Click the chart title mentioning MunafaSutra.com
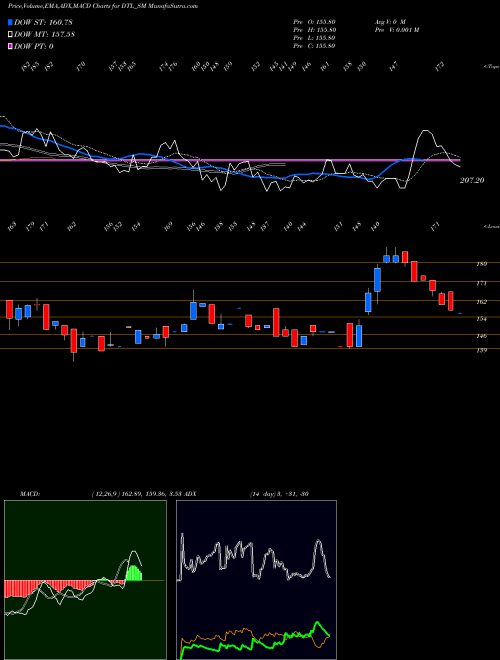Viewport: 500px width, 660px height. pos(103,6)
